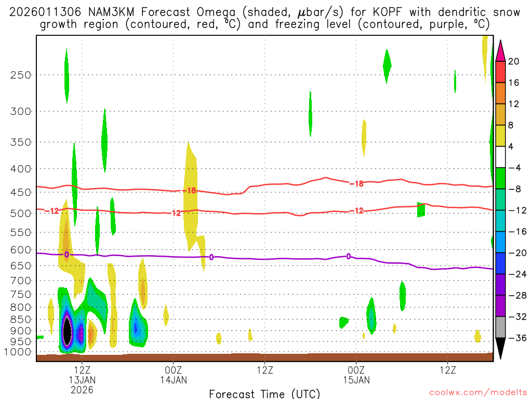The height and width of the screenshot is (399, 532).
Task: Click the 350 pressure level label
Action: (21, 142)
